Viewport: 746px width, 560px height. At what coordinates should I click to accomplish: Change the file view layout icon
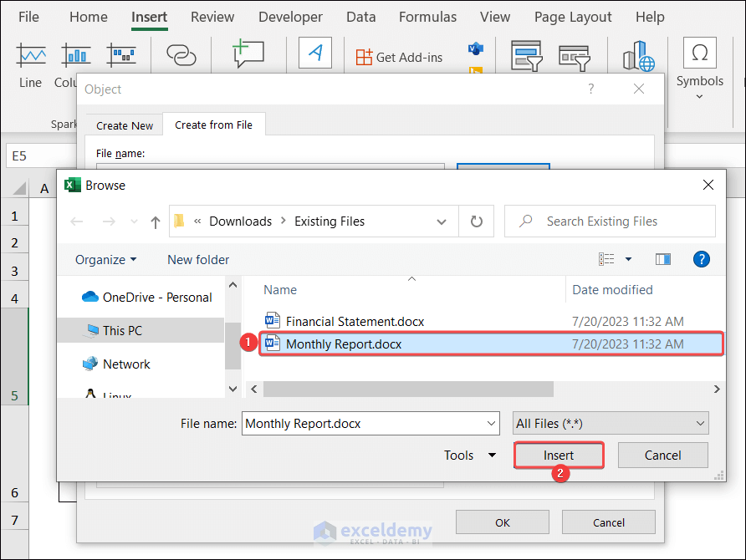pos(606,259)
